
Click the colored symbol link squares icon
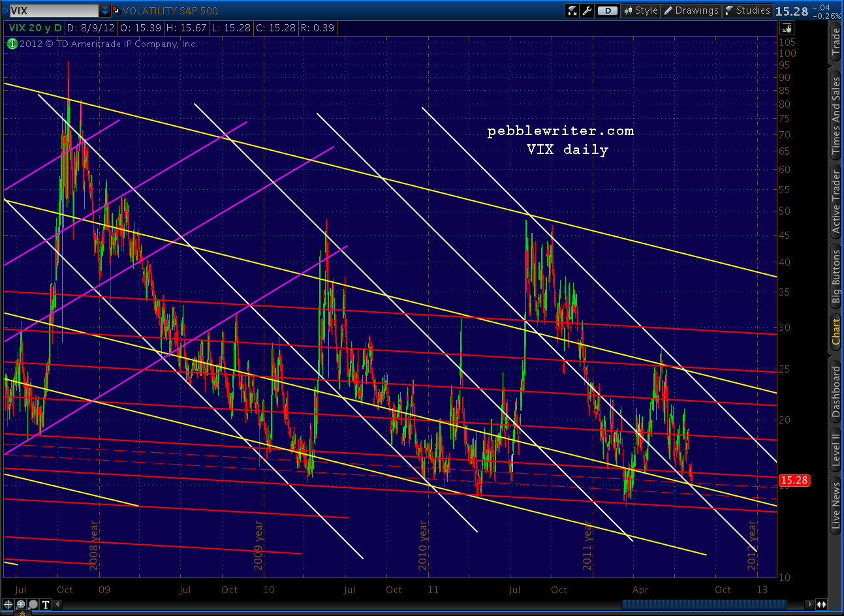coord(116,10)
